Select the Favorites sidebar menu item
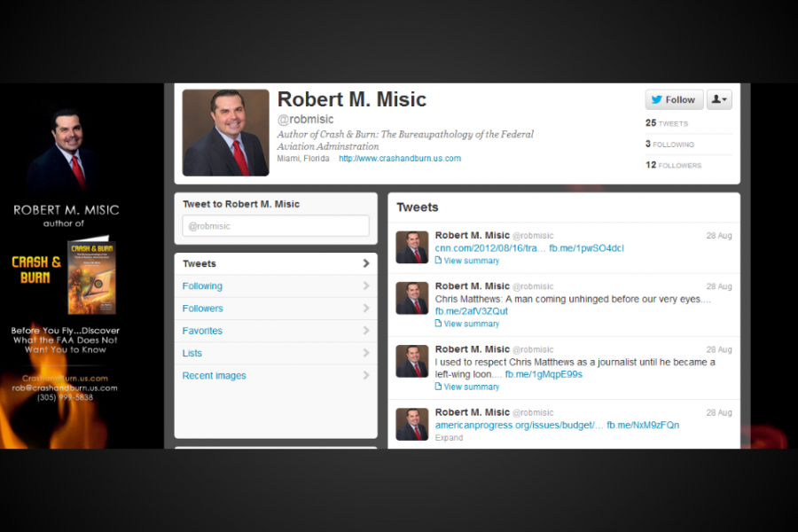The image size is (798, 532). (x=276, y=331)
